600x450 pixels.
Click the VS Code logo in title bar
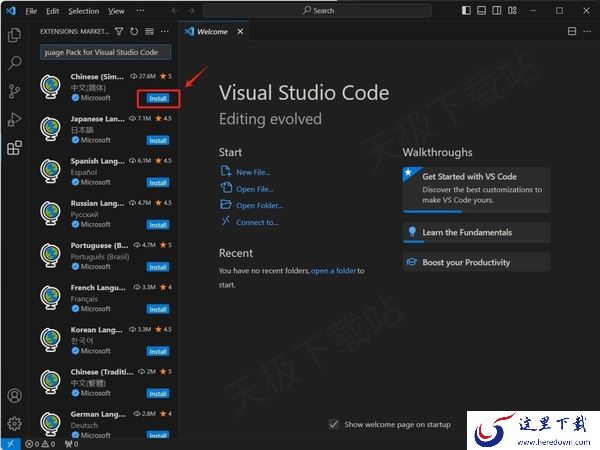coord(11,11)
